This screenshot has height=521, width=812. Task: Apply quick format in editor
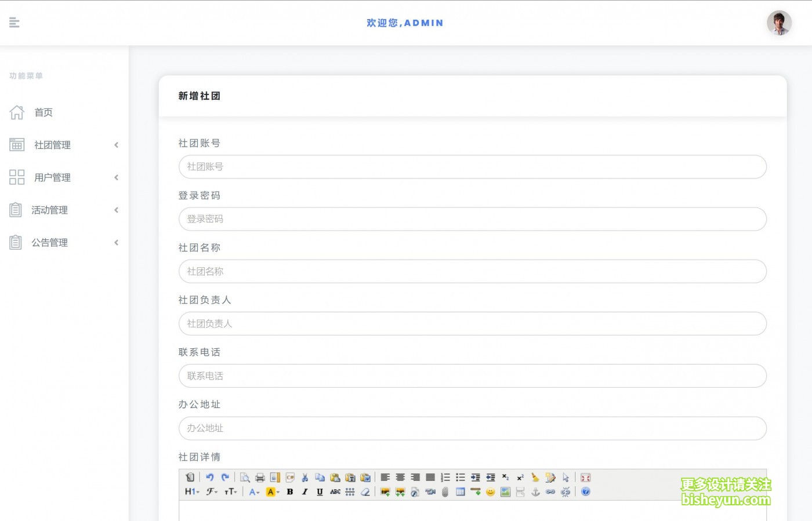(x=551, y=478)
